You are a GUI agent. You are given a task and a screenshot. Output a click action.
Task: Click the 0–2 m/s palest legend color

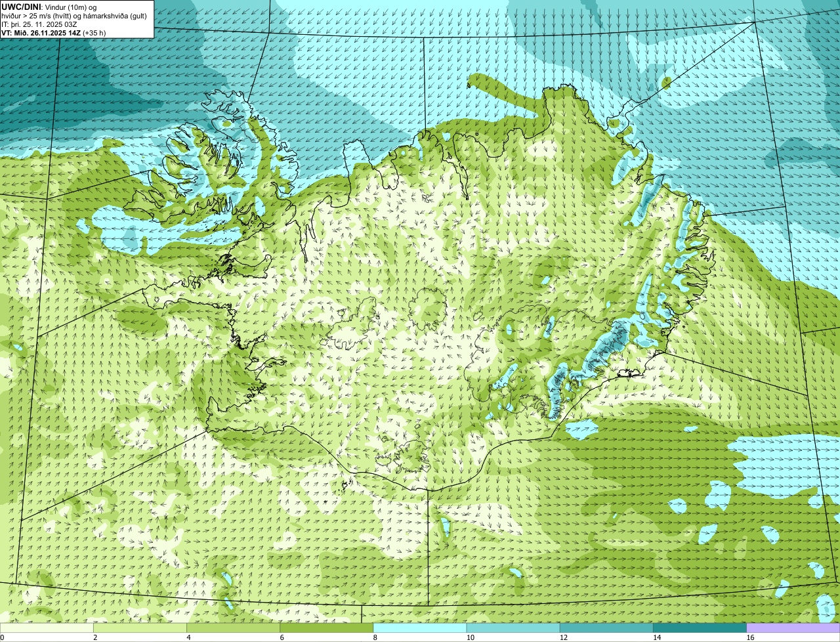(x=47, y=628)
